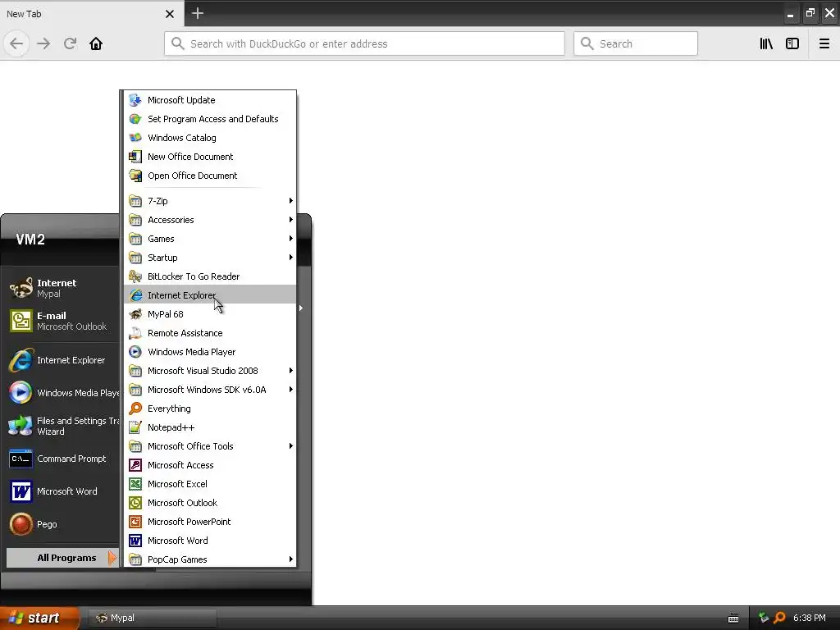Click the on-screen keyboard taskbar icon
This screenshot has width=840, height=630.
[x=733, y=619]
